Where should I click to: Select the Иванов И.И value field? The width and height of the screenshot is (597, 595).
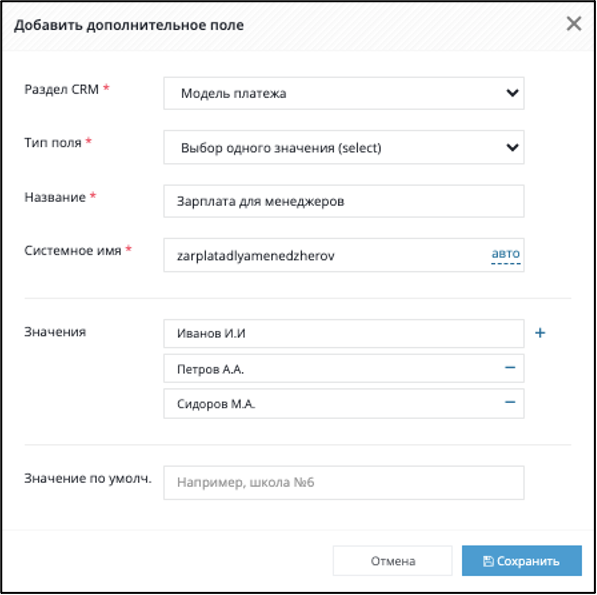click(x=344, y=333)
